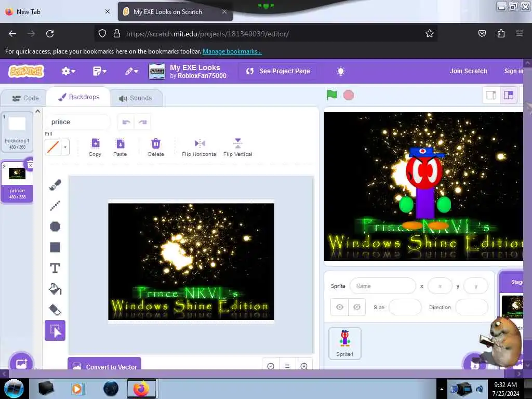
Task: Open Firefox in the taskbar
Action: pos(141,389)
